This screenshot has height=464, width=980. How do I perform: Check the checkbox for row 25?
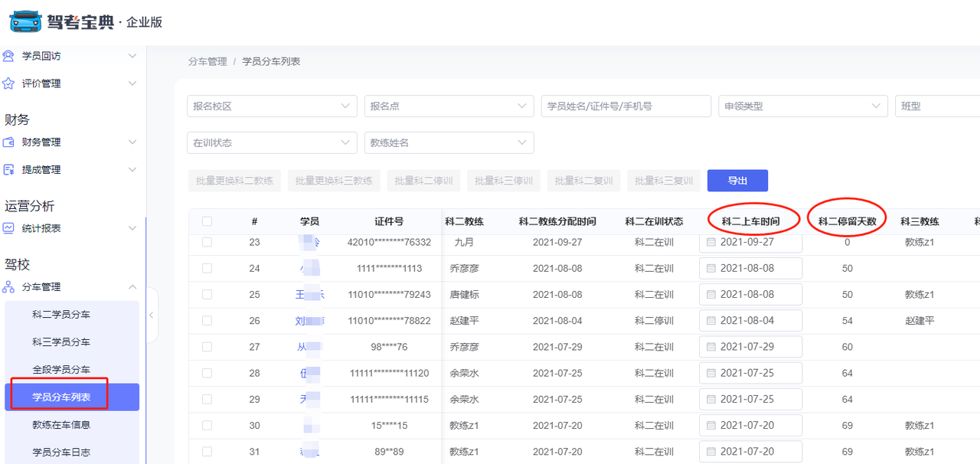click(x=207, y=295)
